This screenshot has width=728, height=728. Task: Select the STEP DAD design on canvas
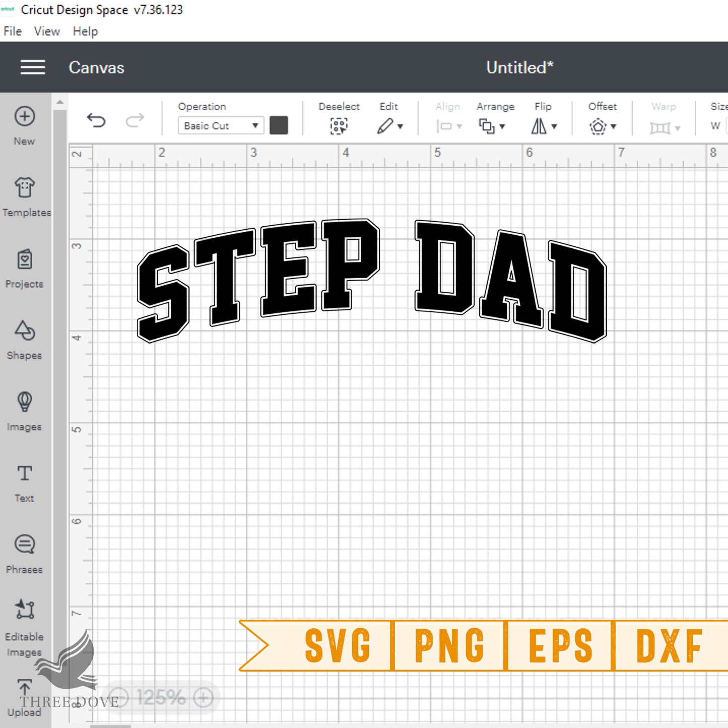pyautogui.click(x=372, y=281)
